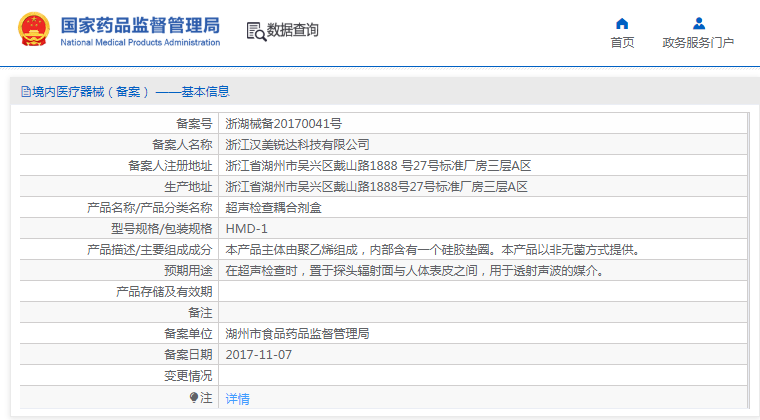Select record number 浙湖械备20170041号
Screen dimensions: 760x420
[x=284, y=124]
